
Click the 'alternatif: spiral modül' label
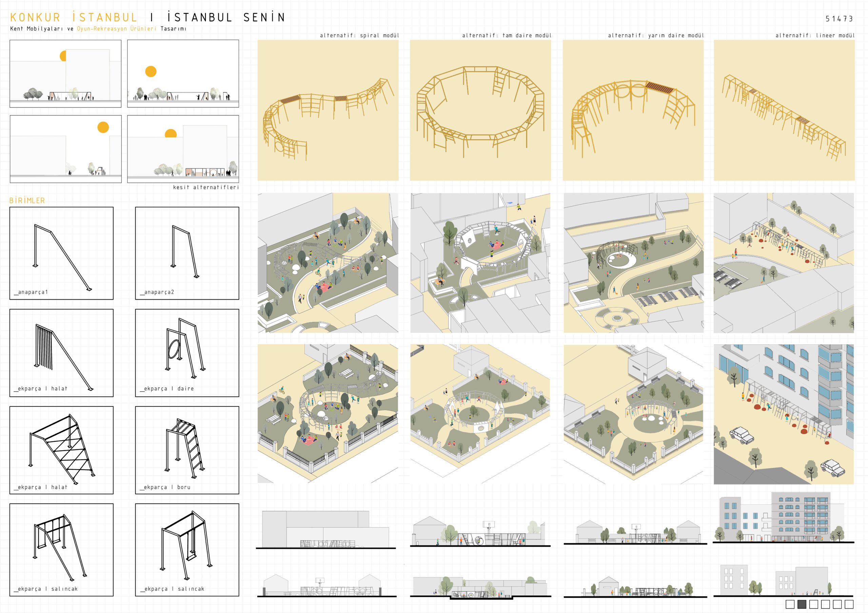point(359,36)
